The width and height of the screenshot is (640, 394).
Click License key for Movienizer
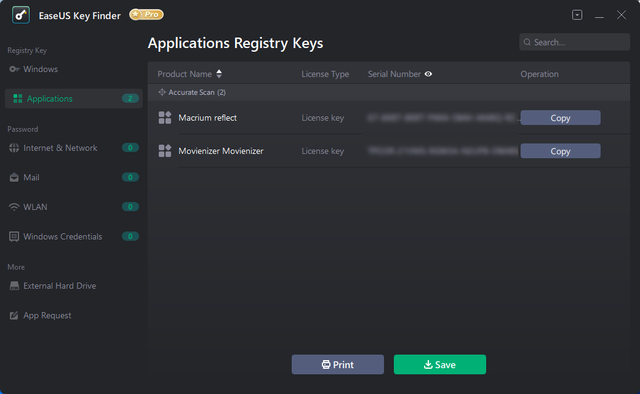tap(322, 151)
